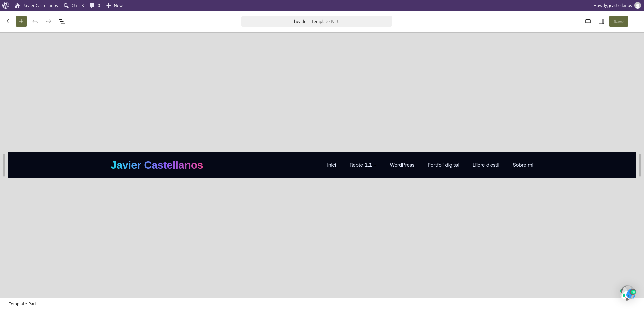Select the Portfoli digital navigation link
This screenshot has width=644, height=309.
coord(443,165)
